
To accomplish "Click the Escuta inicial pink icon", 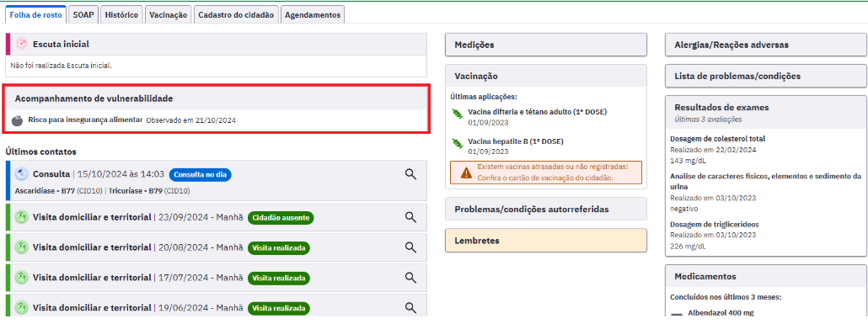I will (x=21, y=45).
